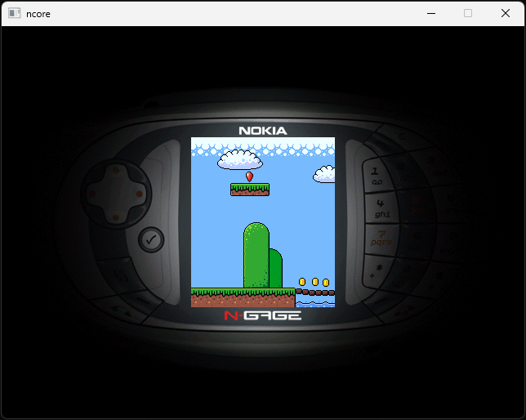Click the floating grass platform
Image resolution: width=526 pixels, height=420 pixels.
[x=249, y=190]
